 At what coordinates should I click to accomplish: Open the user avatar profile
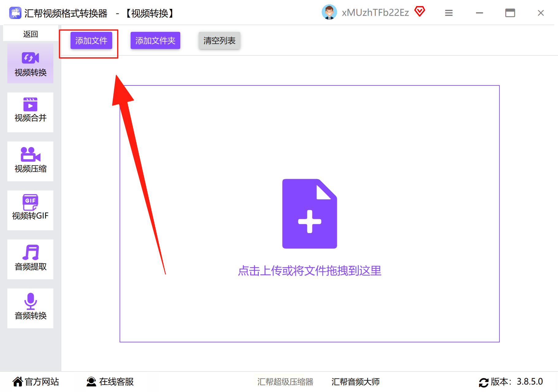[x=329, y=12]
